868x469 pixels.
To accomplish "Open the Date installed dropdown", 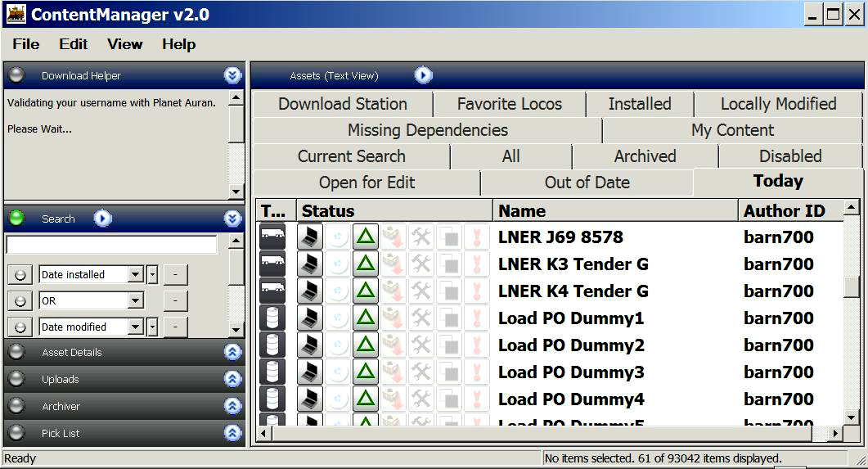I will 136,275.
